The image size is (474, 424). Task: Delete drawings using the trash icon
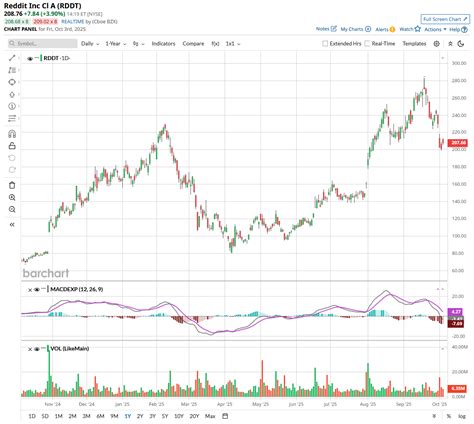point(12,185)
